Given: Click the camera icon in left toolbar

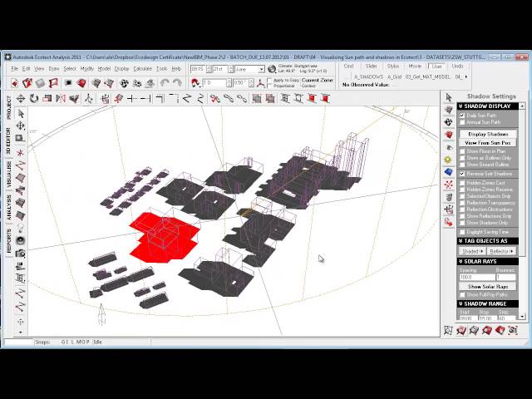Looking at the screenshot, I should pos(21,253).
